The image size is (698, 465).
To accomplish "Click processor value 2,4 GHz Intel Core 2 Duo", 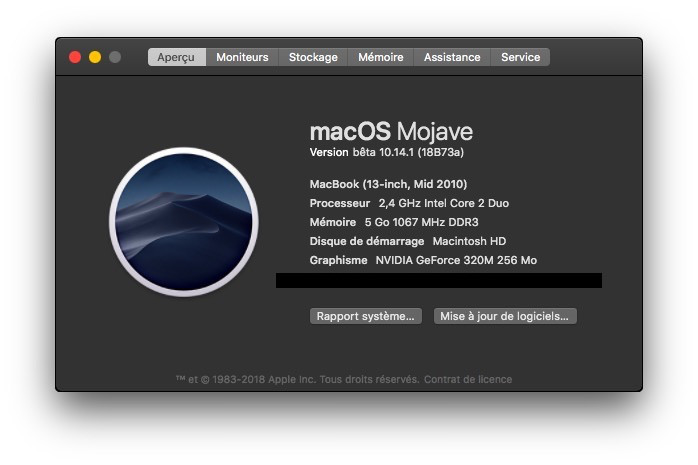I will tap(444, 203).
